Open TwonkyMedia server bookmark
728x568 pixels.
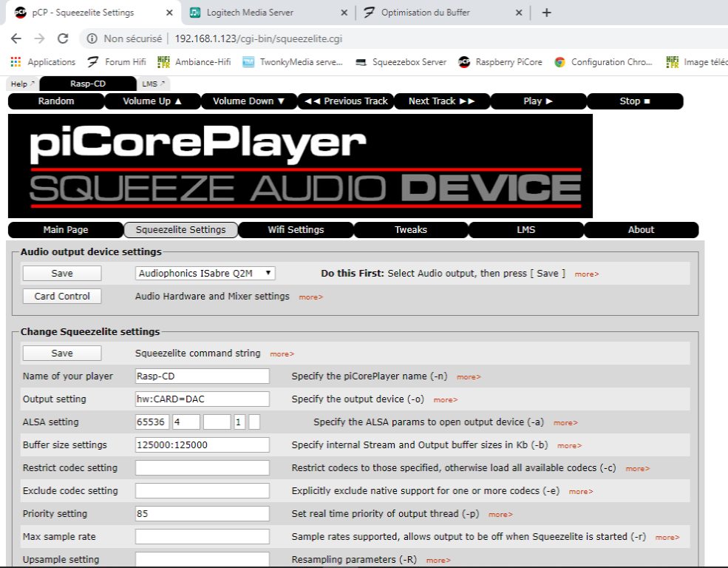293,62
